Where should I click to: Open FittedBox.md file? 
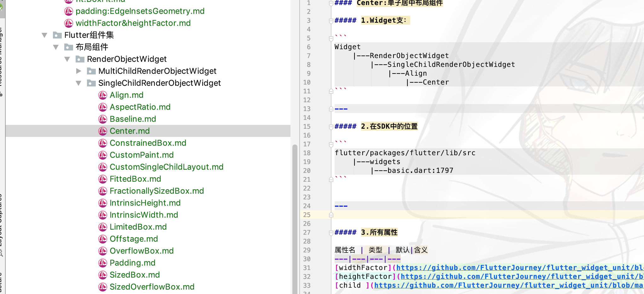(x=135, y=179)
